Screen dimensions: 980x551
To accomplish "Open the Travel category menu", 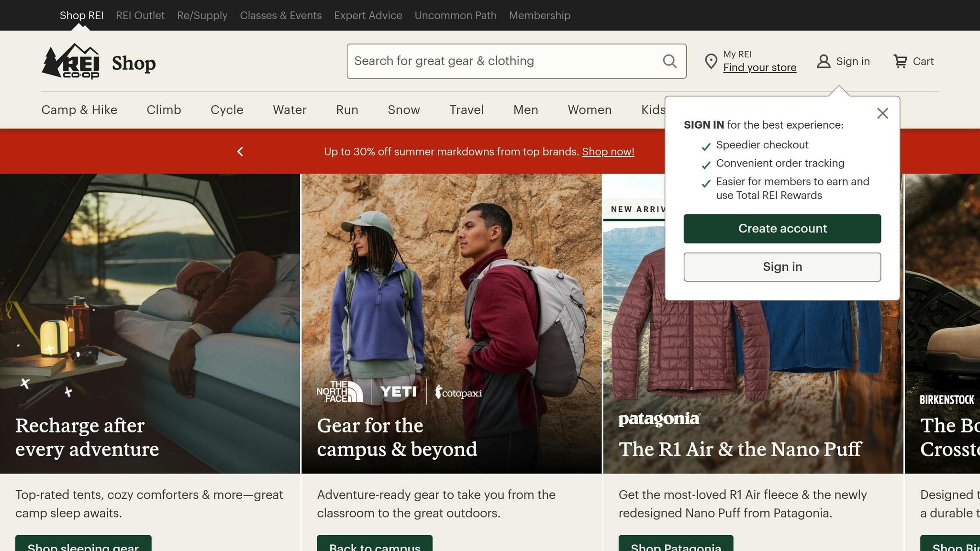I will [467, 110].
